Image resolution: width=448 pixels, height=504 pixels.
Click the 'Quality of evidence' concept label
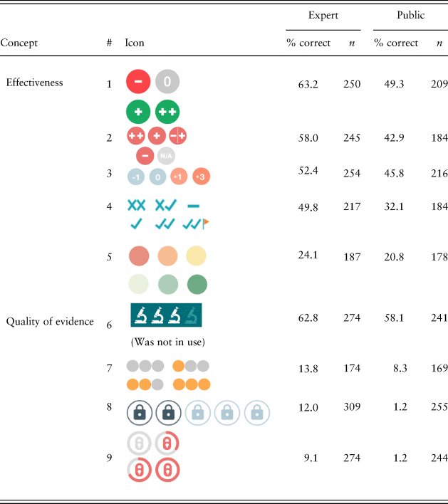tap(50, 321)
